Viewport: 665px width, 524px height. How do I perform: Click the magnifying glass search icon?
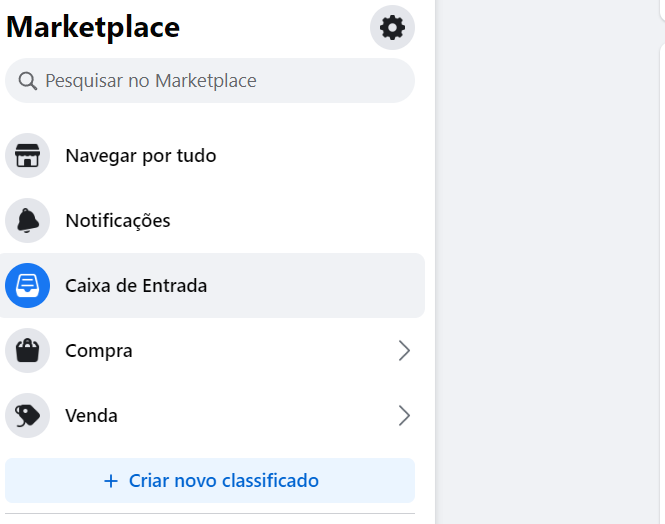28,81
